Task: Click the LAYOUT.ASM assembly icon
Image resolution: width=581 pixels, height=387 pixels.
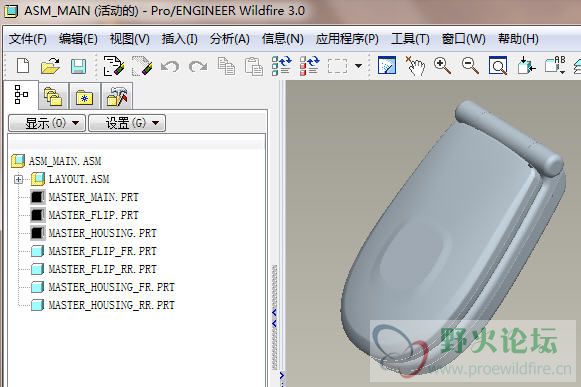Action: click(x=38, y=179)
